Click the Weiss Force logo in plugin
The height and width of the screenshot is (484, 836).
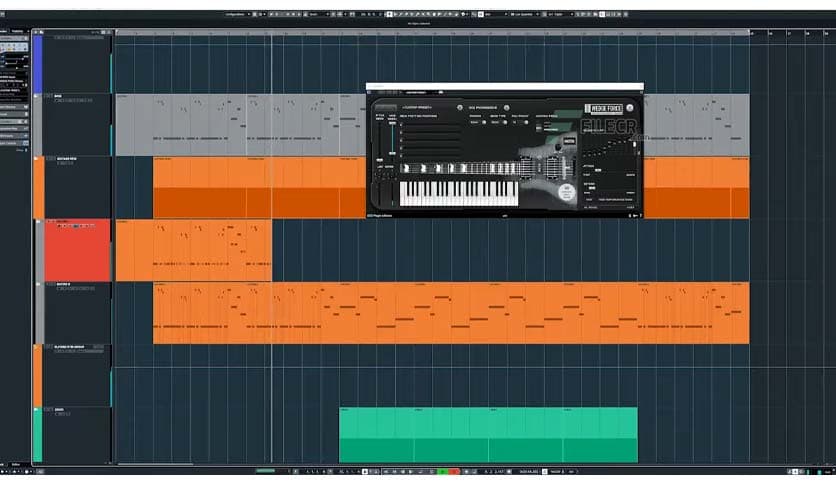point(603,108)
